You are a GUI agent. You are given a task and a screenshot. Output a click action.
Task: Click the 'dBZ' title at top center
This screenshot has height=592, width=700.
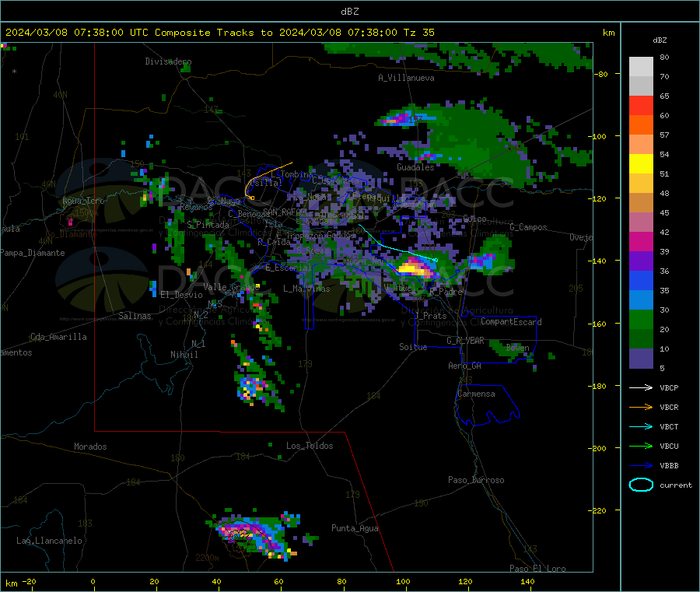coord(349,12)
